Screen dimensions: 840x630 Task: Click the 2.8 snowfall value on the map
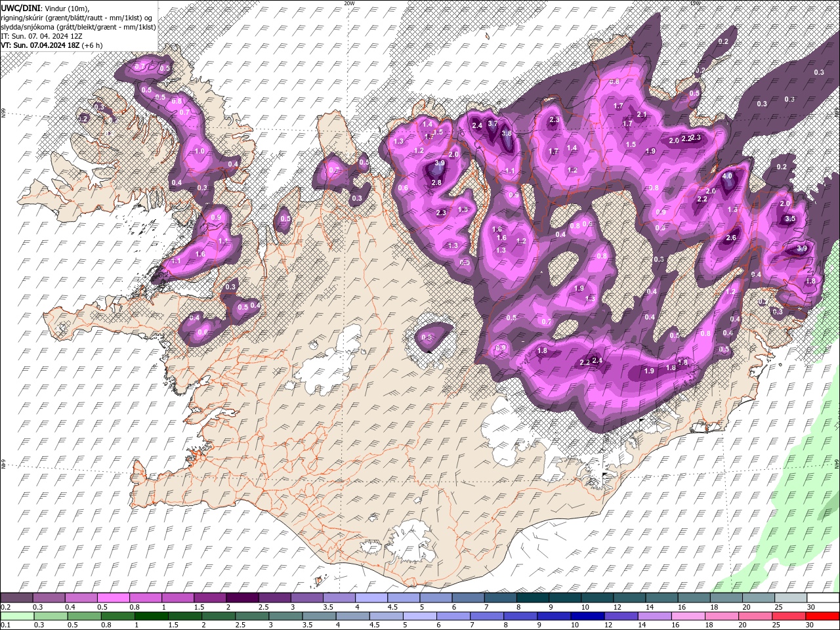tap(436, 182)
